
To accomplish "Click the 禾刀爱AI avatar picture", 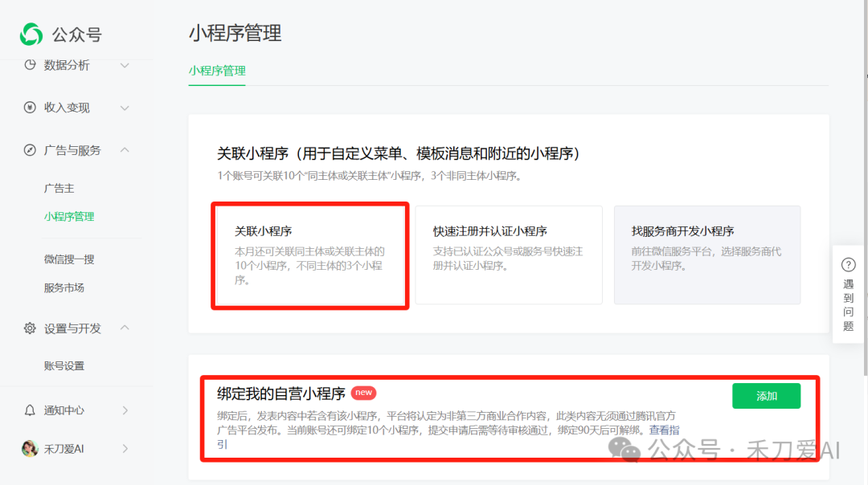I will tap(30, 449).
